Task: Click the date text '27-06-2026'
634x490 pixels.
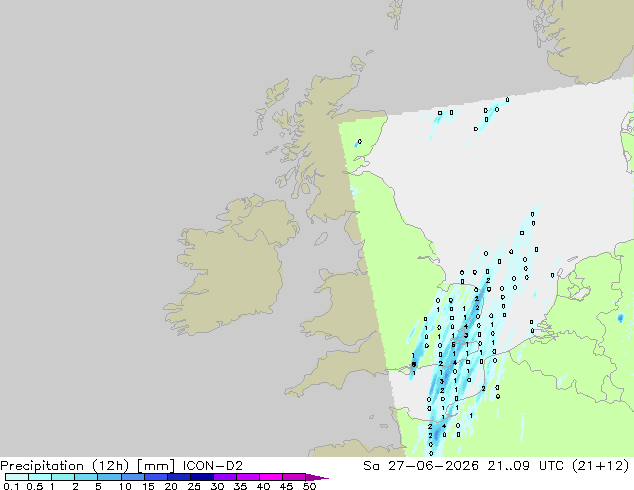Action: coord(433,466)
